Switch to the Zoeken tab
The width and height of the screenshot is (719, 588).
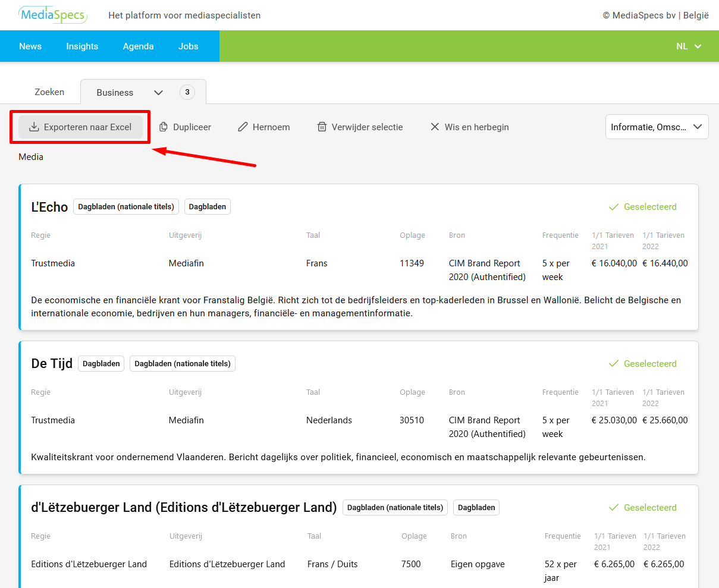(x=49, y=92)
